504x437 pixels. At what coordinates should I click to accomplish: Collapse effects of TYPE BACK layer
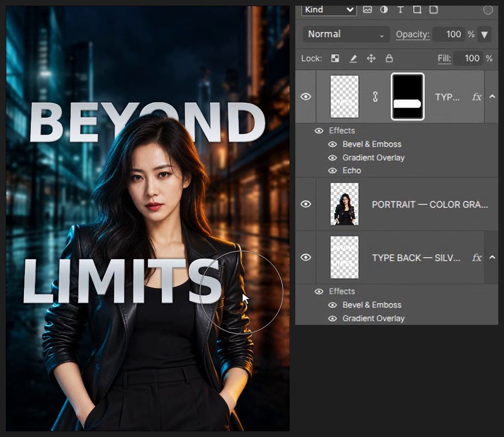click(x=492, y=257)
